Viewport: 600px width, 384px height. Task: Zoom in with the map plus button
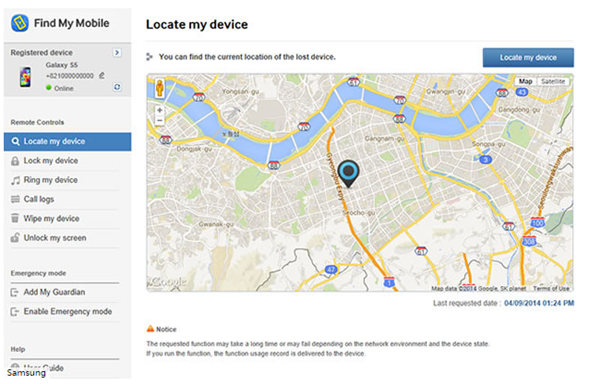point(160,110)
